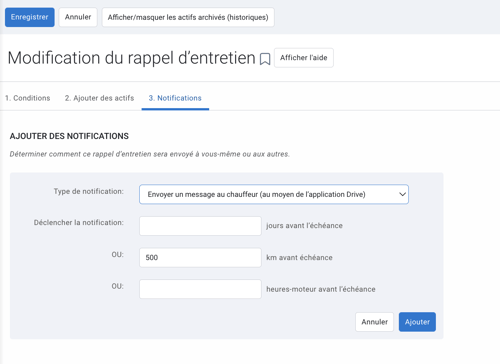
Task: Click the blue Enregistrer button
Action: [x=30, y=17]
